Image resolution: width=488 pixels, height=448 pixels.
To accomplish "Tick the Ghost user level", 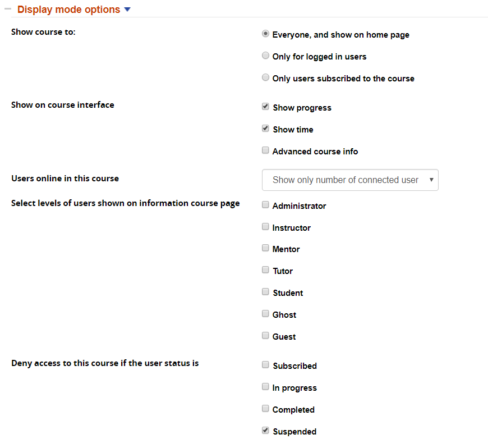I will 266,314.
